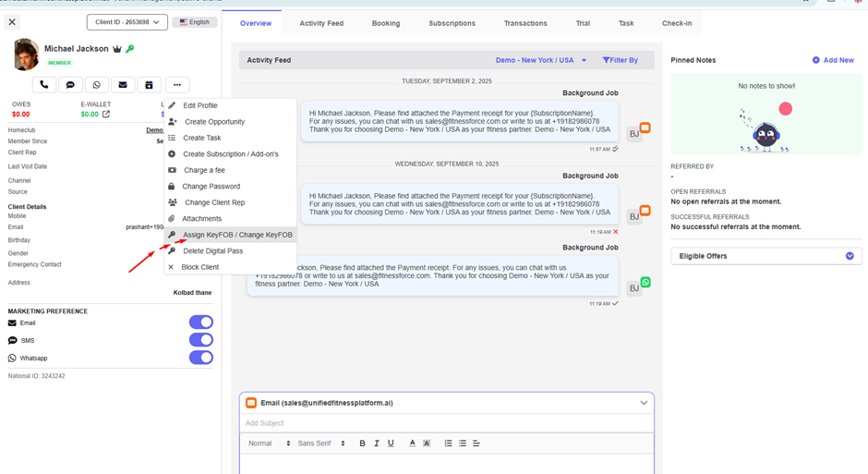Click the MEMBER status badge
This screenshot has width=868, height=474.
59,63
